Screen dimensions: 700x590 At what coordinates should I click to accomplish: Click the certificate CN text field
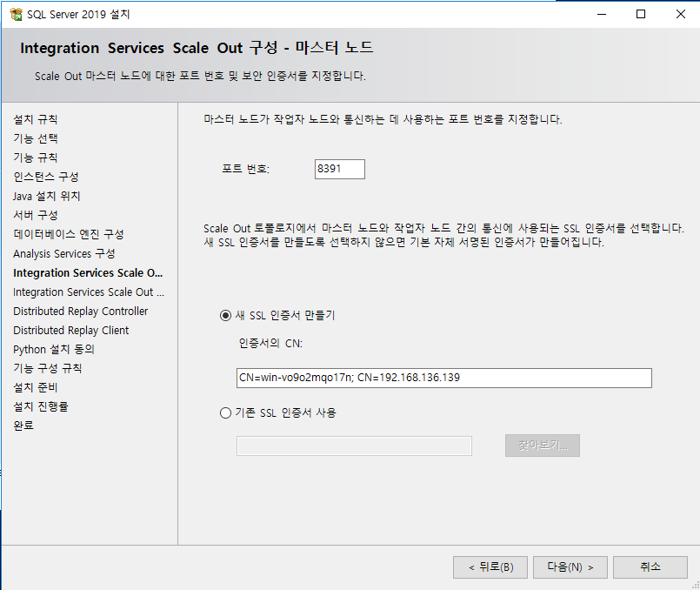coord(444,378)
